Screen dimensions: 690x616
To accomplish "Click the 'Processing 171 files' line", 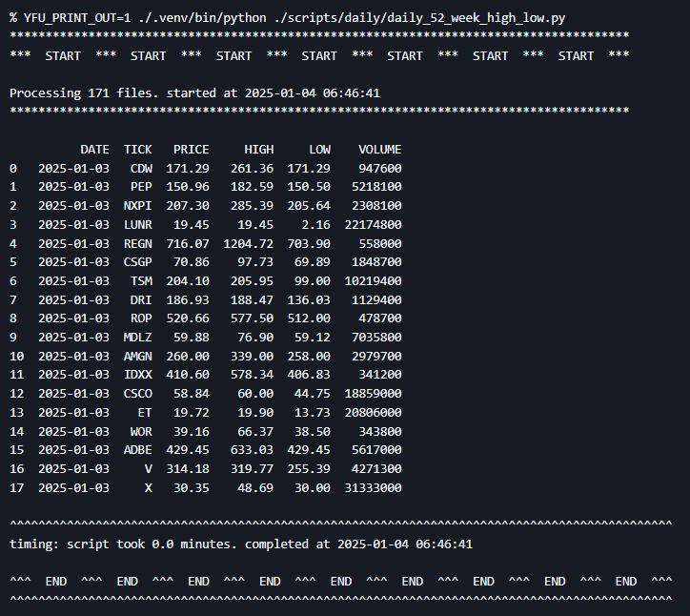I will [x=194, y=92].
